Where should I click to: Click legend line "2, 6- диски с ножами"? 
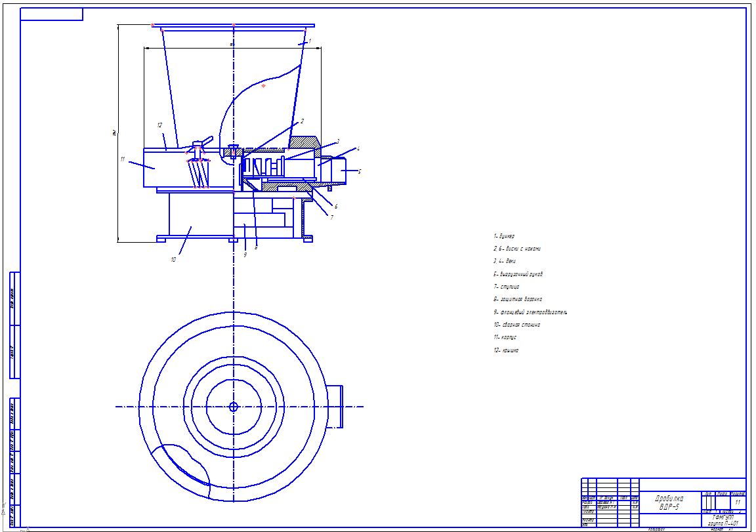coord(517,249)
